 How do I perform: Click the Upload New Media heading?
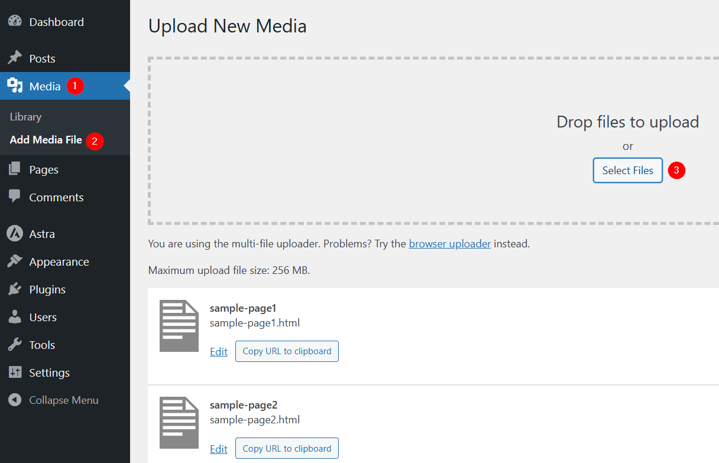227,26
